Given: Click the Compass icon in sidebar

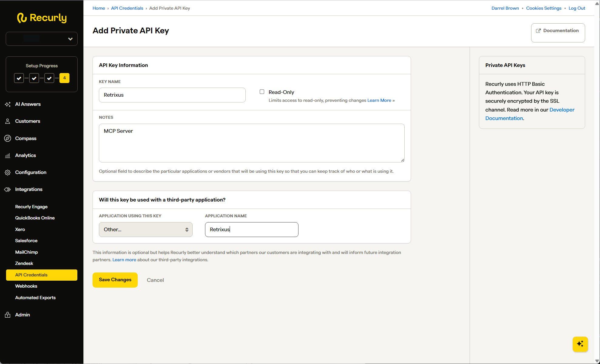Looking at the screenshot, I should [x=8, y=138].
